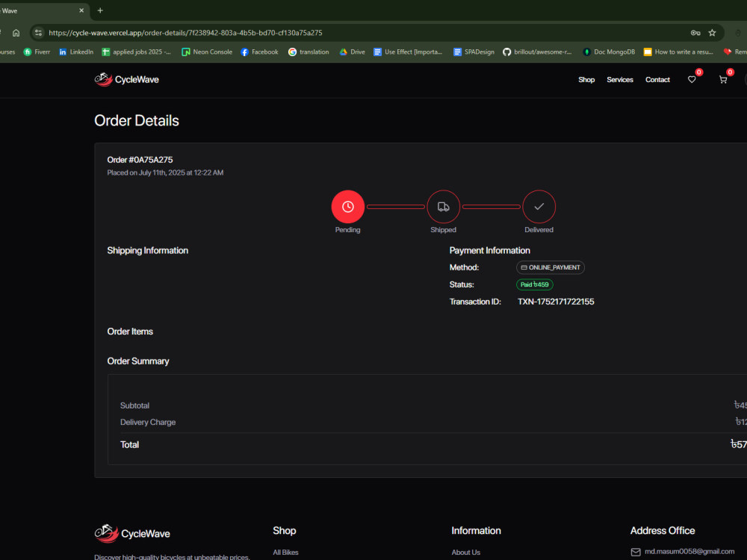This screenshot has height=560, width=747.
Task: Open the LinkedIn bookmark
Action: click(x=76, y=52)
